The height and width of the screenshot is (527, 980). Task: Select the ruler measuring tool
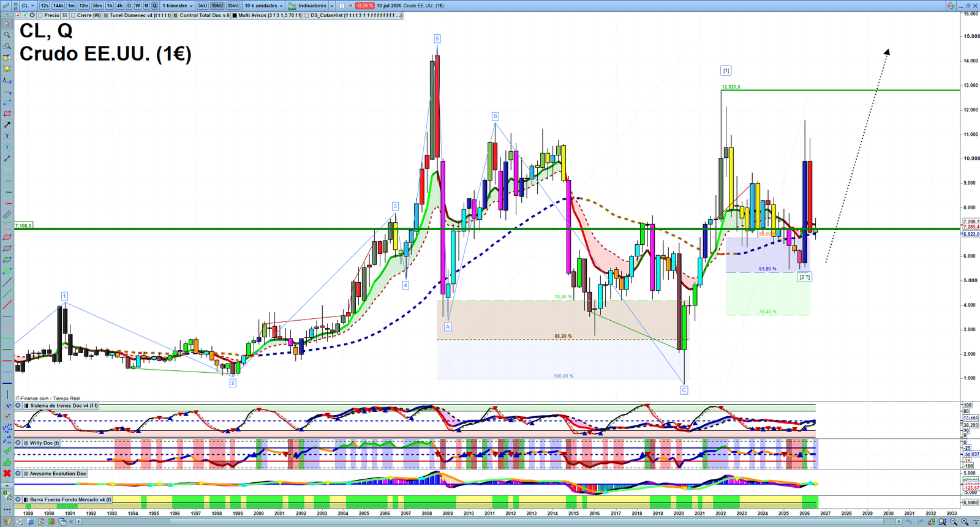7,215
